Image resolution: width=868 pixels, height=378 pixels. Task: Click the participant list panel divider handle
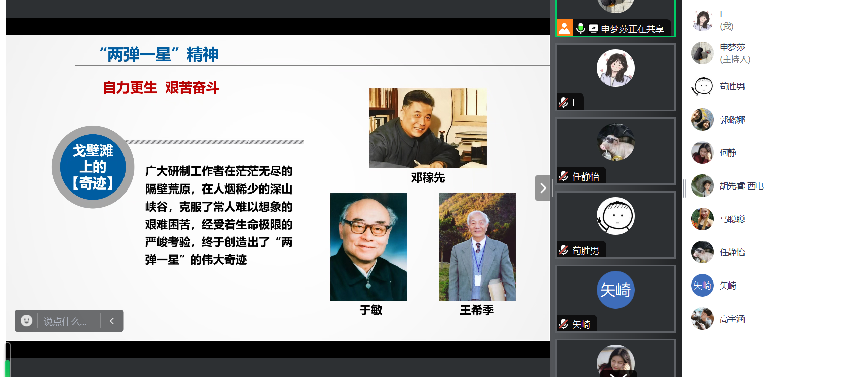click(684, 188)
